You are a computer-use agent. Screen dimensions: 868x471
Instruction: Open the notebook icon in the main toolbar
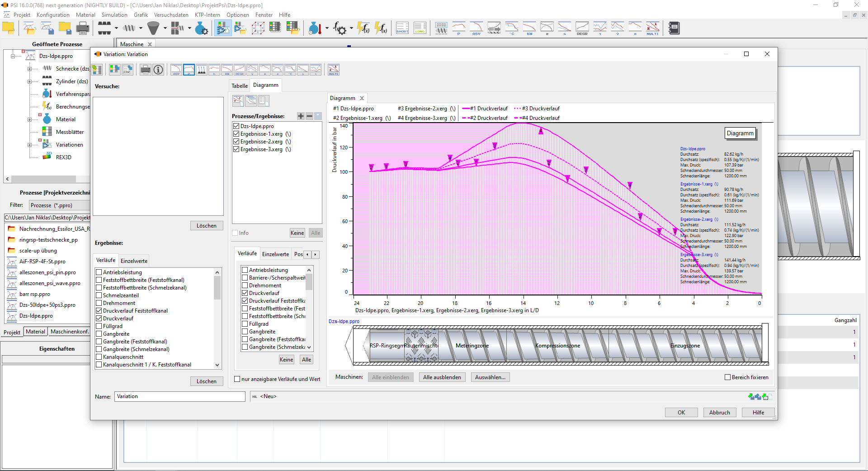[x=674, y=28]
